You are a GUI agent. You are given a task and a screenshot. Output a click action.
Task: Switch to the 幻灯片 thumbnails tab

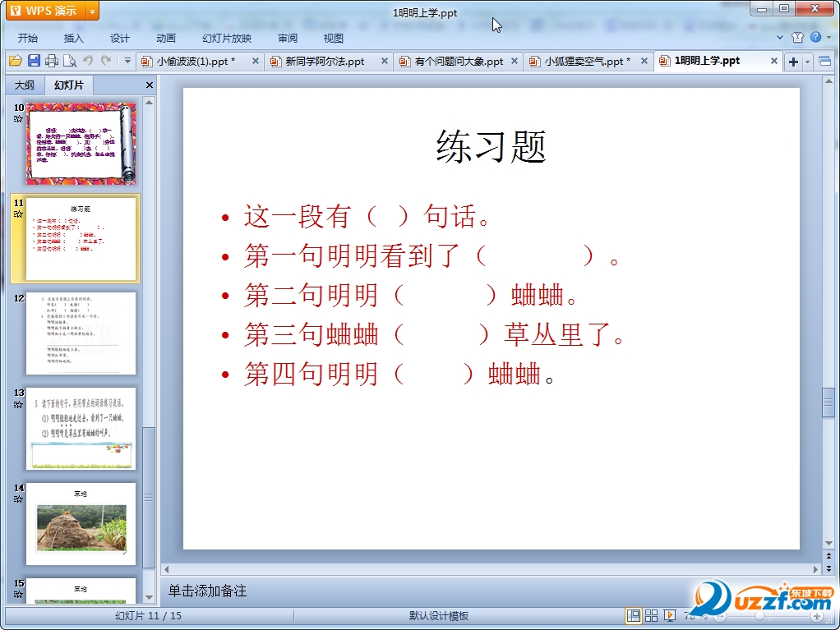[x=68, y=85]
